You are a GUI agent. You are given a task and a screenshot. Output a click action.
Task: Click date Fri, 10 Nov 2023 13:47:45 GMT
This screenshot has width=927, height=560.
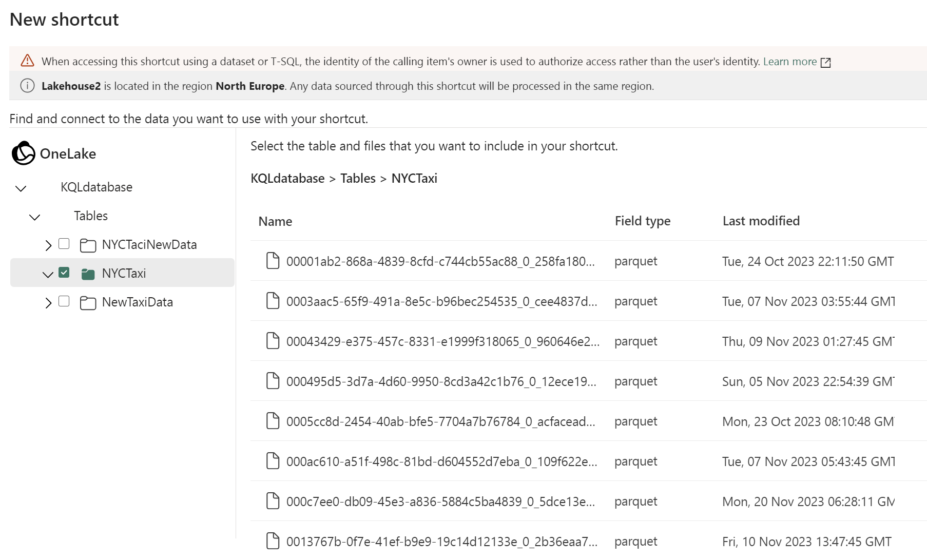click(807, 542)
